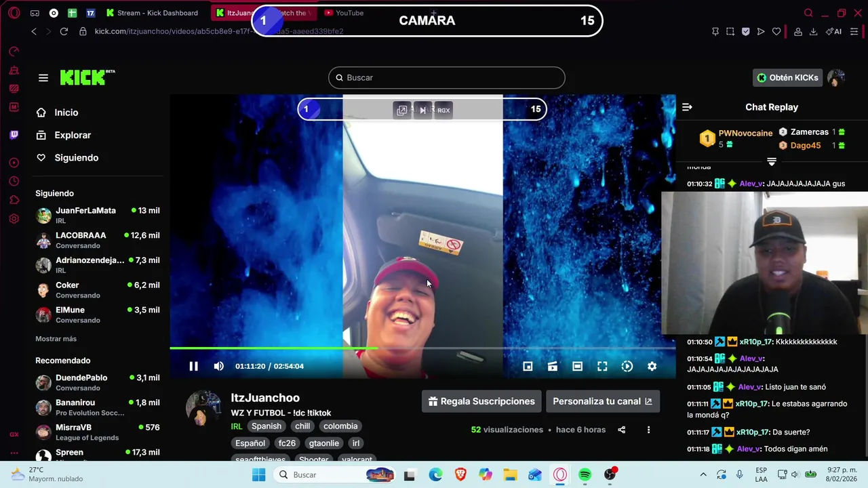Mute the video player volume

coord(218,366)
